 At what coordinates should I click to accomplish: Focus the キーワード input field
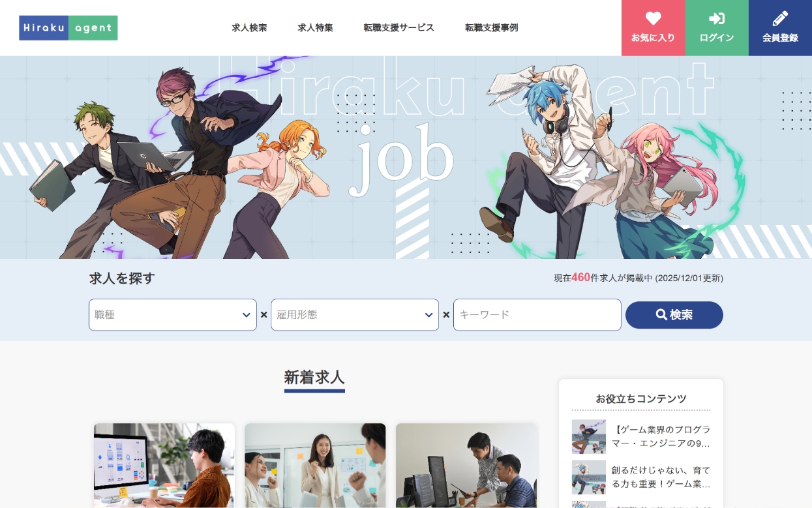pyautogui.click(x=537, y=315)
